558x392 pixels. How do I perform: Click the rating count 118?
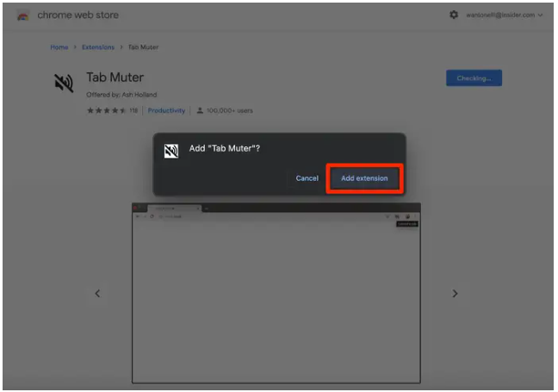pyautogui.click(x=133, y=110)
